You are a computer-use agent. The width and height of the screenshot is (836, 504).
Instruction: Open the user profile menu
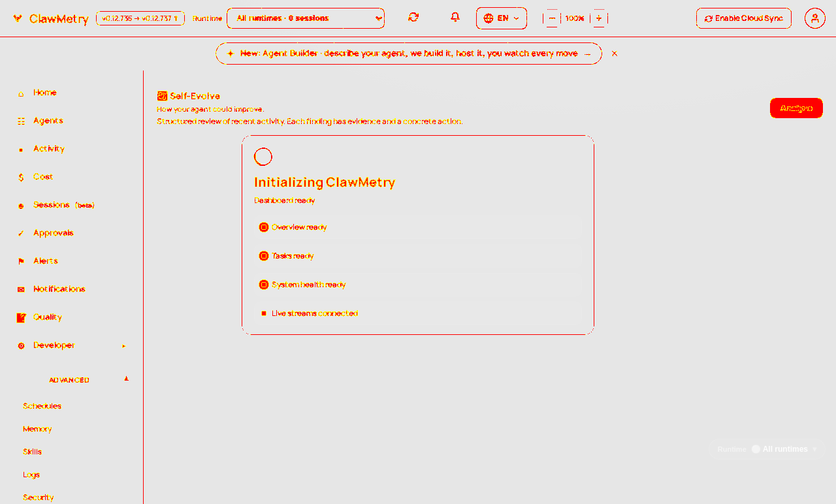(x=815, y=18)
